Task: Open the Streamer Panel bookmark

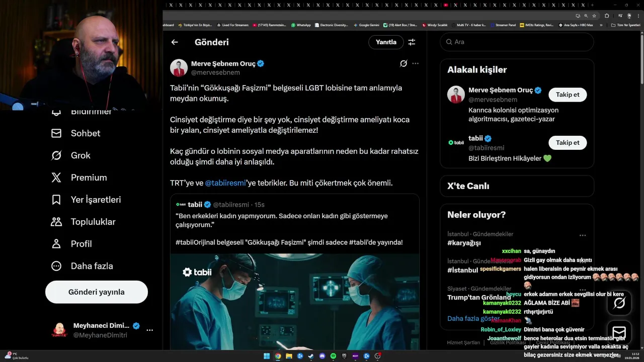Action: pyautogui.click(x=503, y=25)
